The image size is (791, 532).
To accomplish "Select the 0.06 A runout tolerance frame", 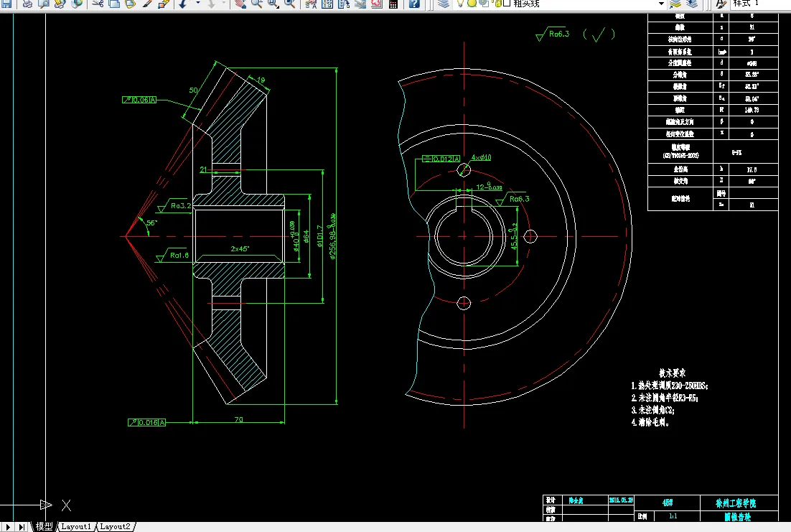I will (x=139, y=100).
